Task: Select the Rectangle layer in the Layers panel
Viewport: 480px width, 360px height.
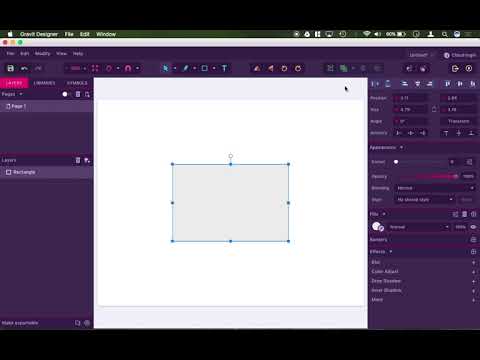Action: (x=46, y=172)
